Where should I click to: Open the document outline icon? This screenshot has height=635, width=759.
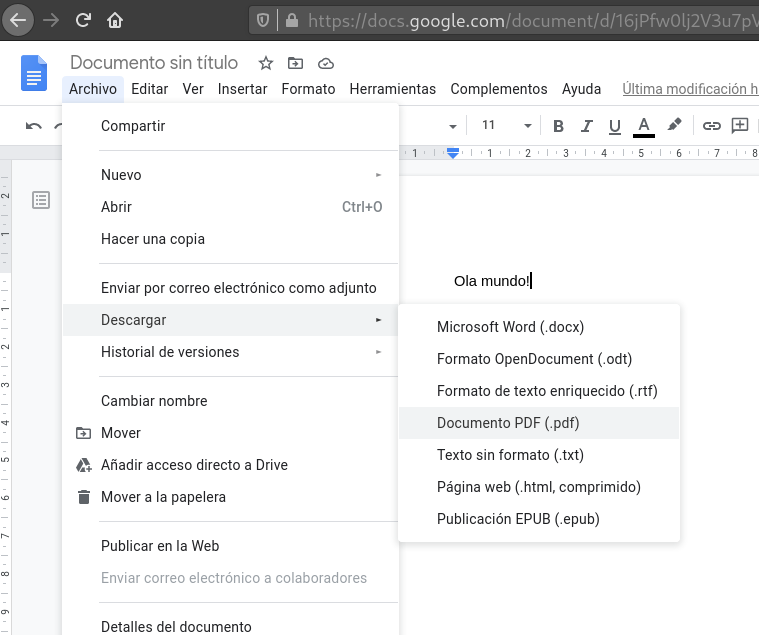pyautogui.click(x=41, y=200)
